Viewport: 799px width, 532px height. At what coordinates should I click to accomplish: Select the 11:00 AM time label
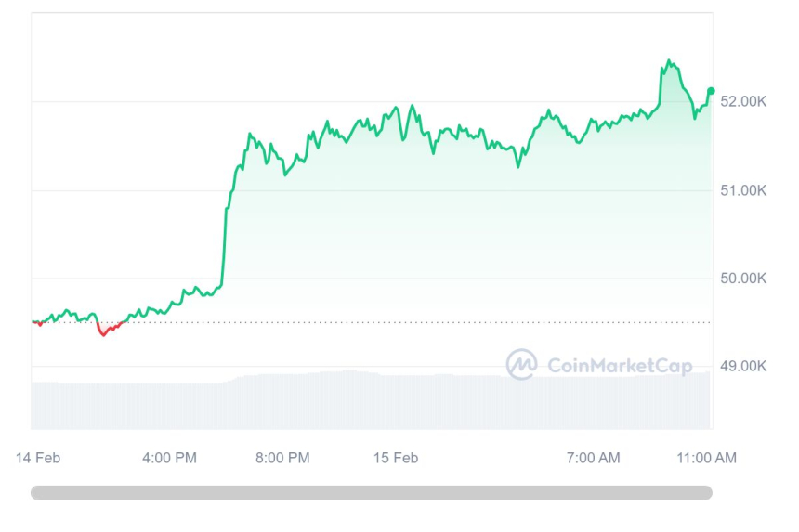coord(707,458)
